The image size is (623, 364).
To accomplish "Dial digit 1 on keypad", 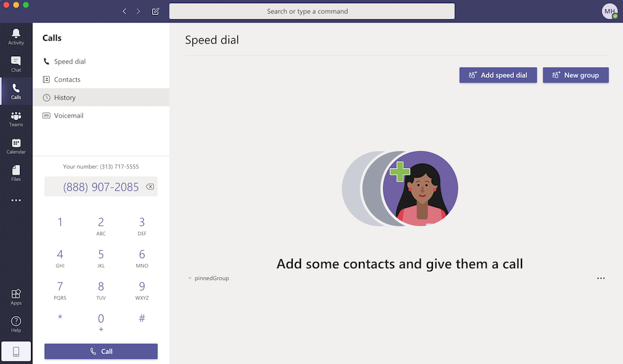I will click(x=60, y=222).
